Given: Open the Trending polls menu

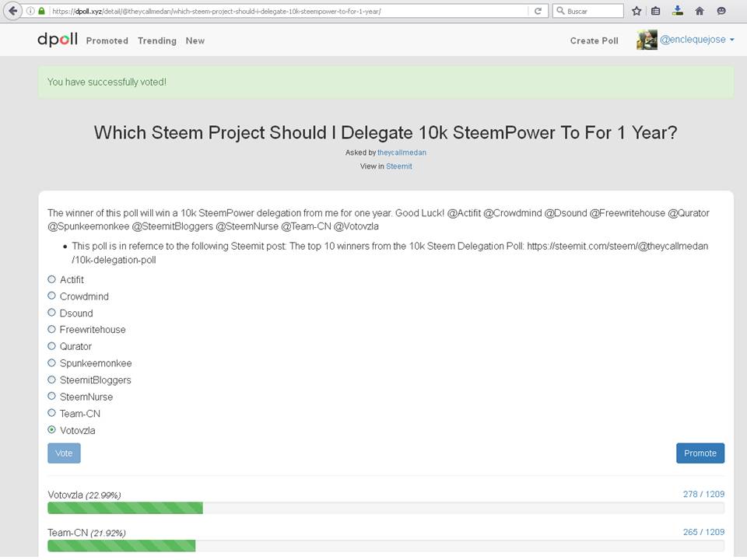Looking at the screenshot, I should coord(157,41).
